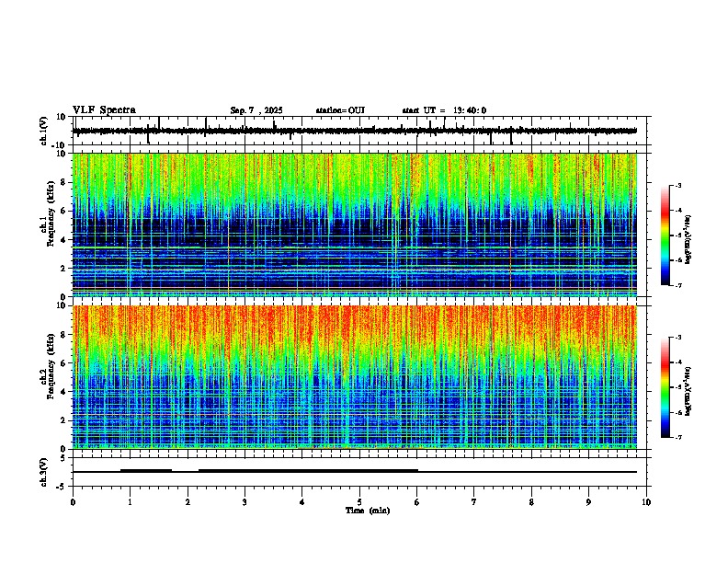Click the ch.2 color bar log(PSD) units label
Viewport: 728px width, 563px height.
688,391
